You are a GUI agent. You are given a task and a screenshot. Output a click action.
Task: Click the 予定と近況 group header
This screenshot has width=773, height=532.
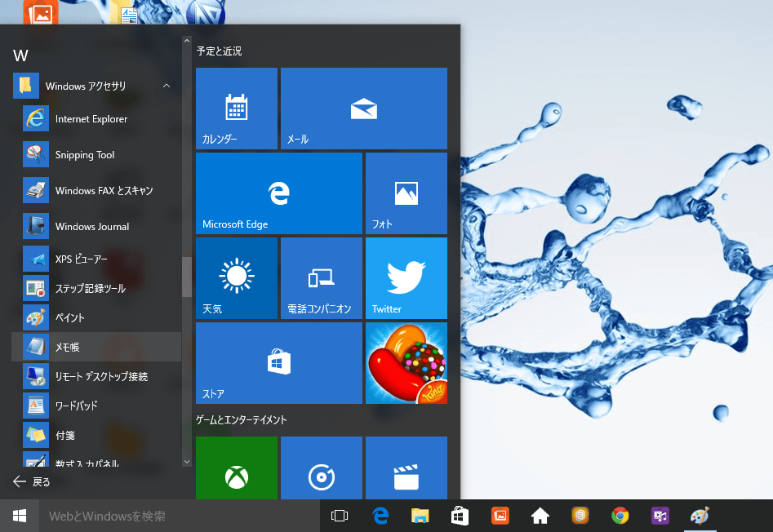(219, 51)
